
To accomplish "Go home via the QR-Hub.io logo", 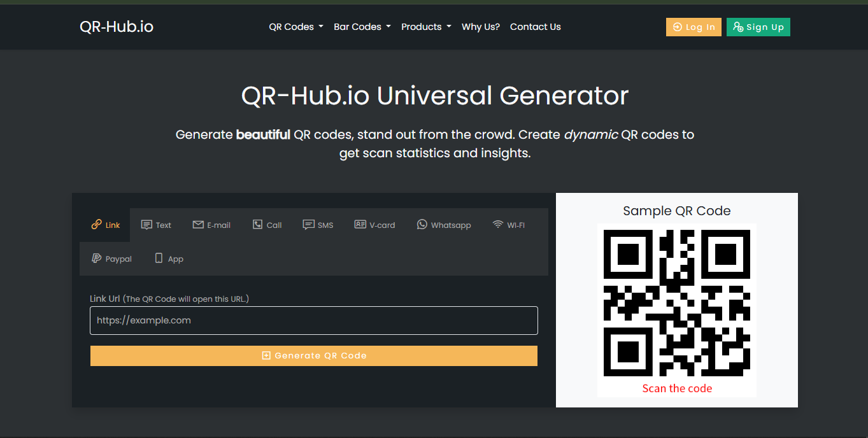I will point(117,27).
